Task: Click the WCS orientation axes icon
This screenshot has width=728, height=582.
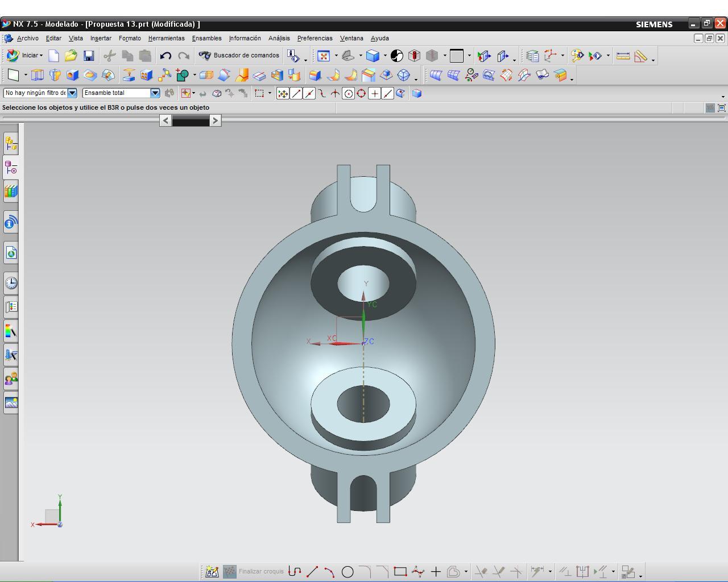Action: (550, 56)
